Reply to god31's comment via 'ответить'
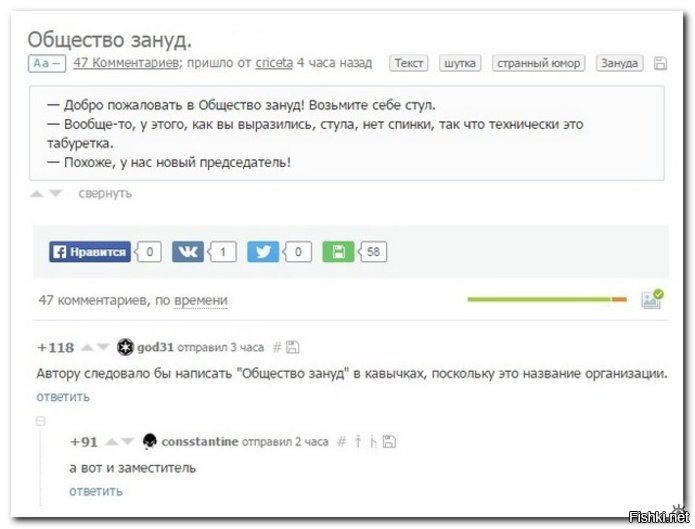Viewport: 695px width, 529px height. point(63,397)
